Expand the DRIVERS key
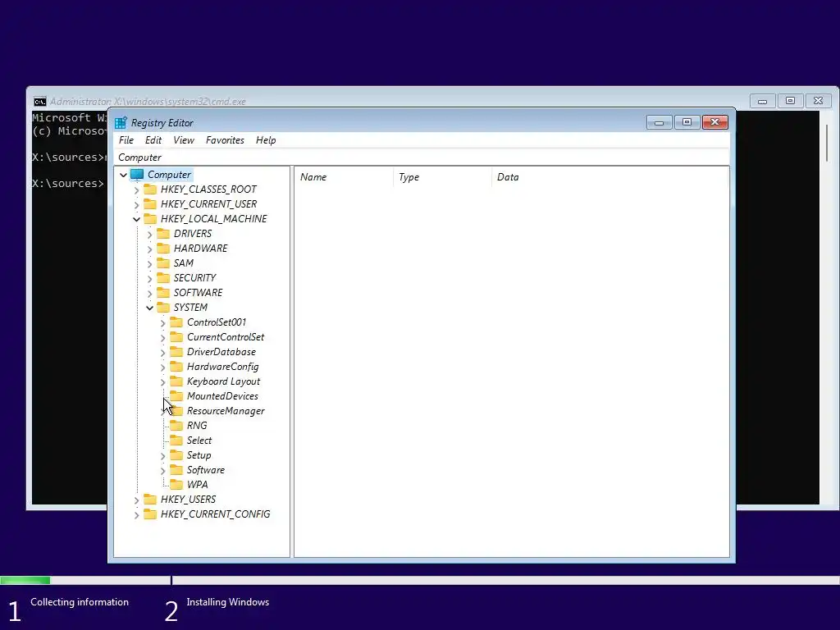The image size is (840, 630). (150, 234)
